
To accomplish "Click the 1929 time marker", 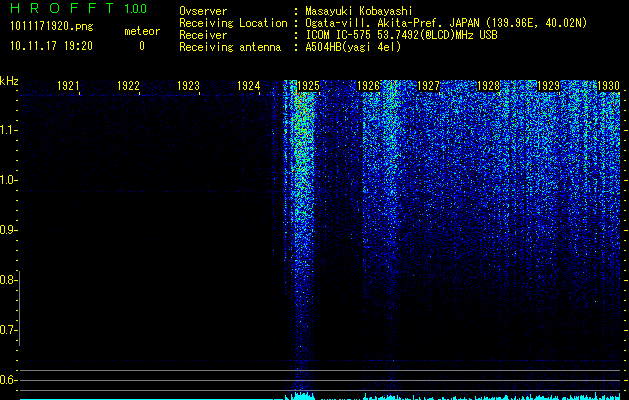I will tap(548, 86).
